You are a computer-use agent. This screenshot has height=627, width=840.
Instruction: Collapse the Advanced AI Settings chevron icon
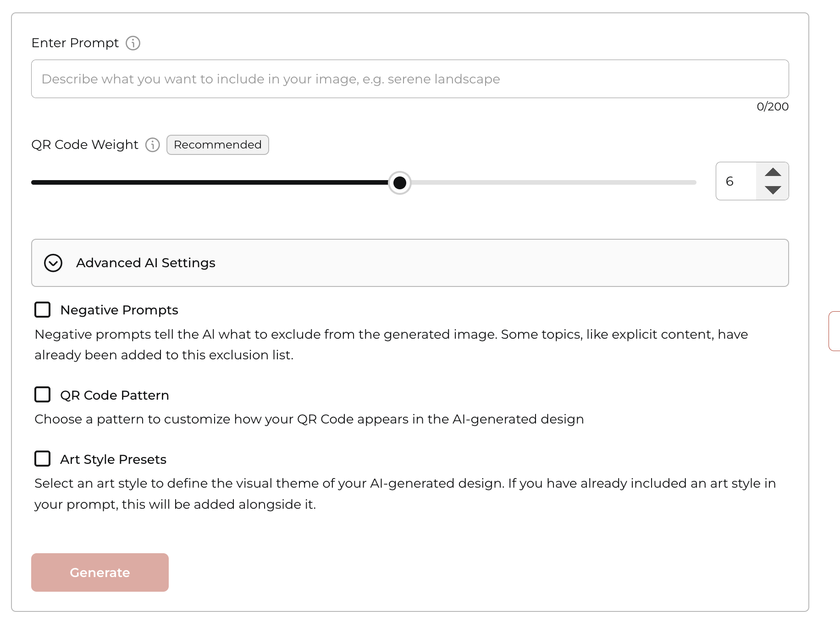[53, 263]
